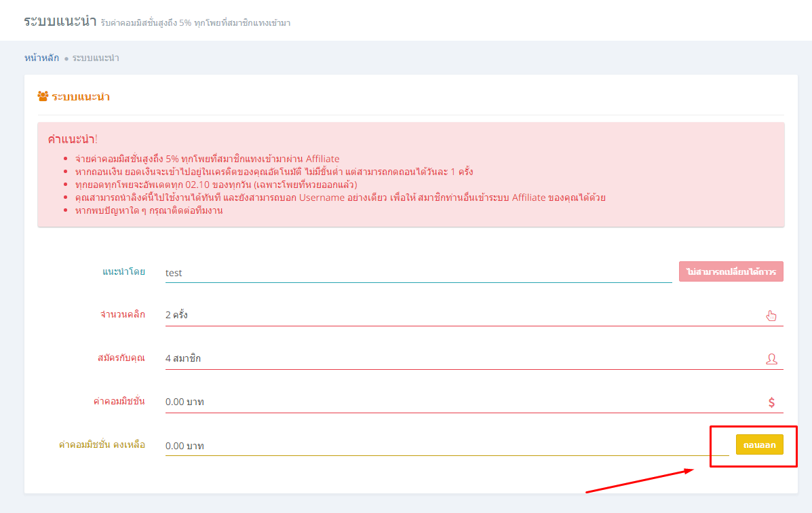812x513 pixels.
Task: Click the hand pointer icon in จำนวนคลิก row
Action: (771, 315)
